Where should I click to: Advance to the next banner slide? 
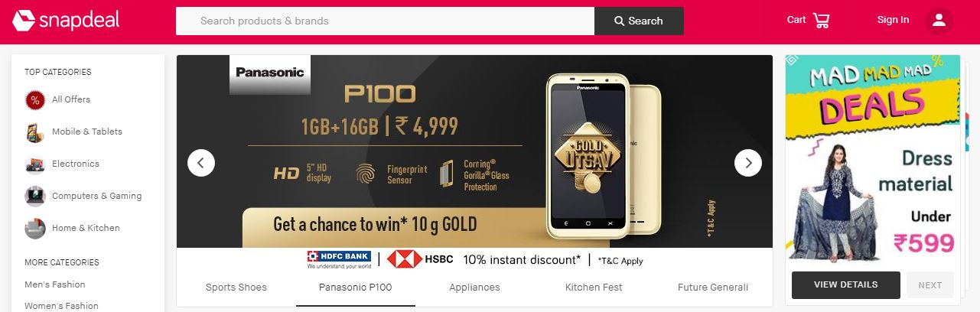point(748,162)
